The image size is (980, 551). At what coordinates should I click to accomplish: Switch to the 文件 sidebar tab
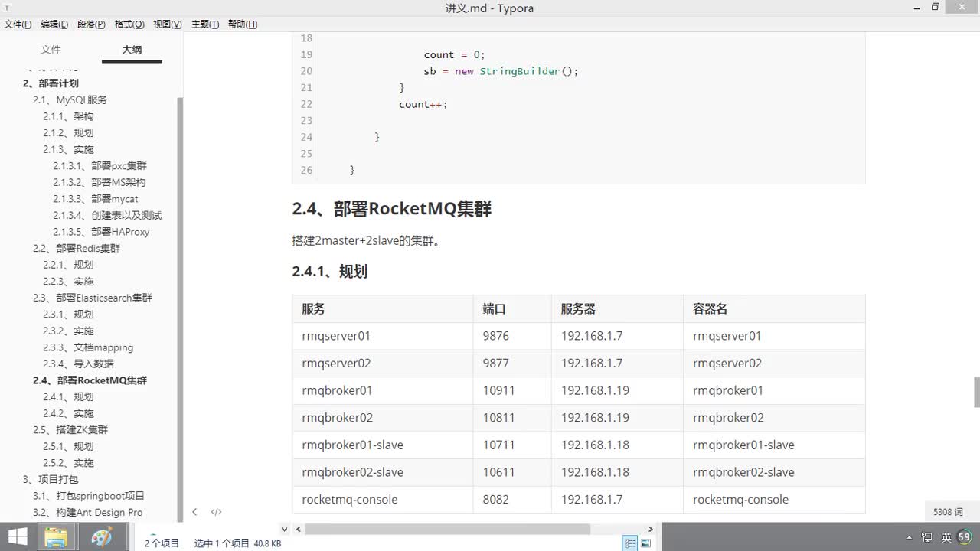(x=51, y=50)
